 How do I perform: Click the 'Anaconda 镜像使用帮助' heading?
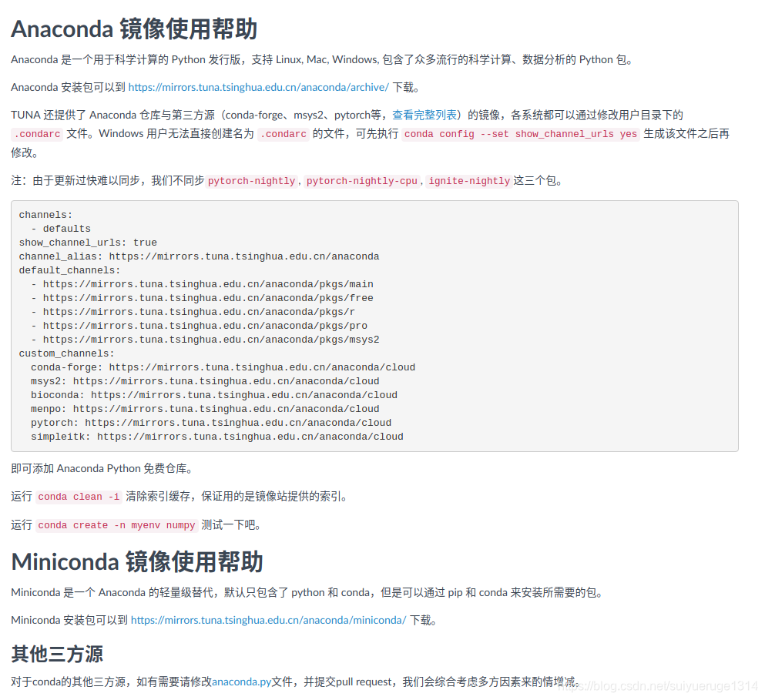134,28
